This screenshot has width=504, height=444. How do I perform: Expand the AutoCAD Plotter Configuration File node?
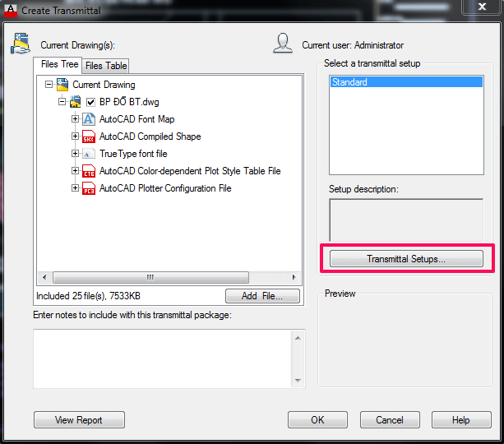click(76, 188)
